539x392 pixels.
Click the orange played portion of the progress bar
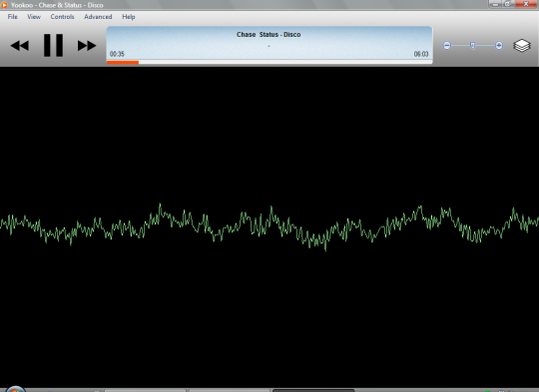(123, 62)
